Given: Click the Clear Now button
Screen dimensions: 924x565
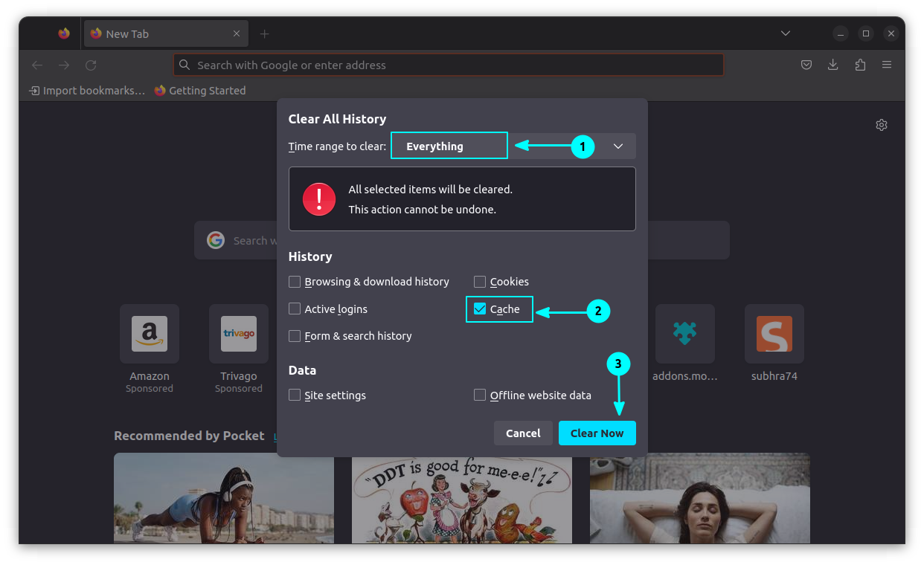Looking at the screenshot, I should point(597,433).
